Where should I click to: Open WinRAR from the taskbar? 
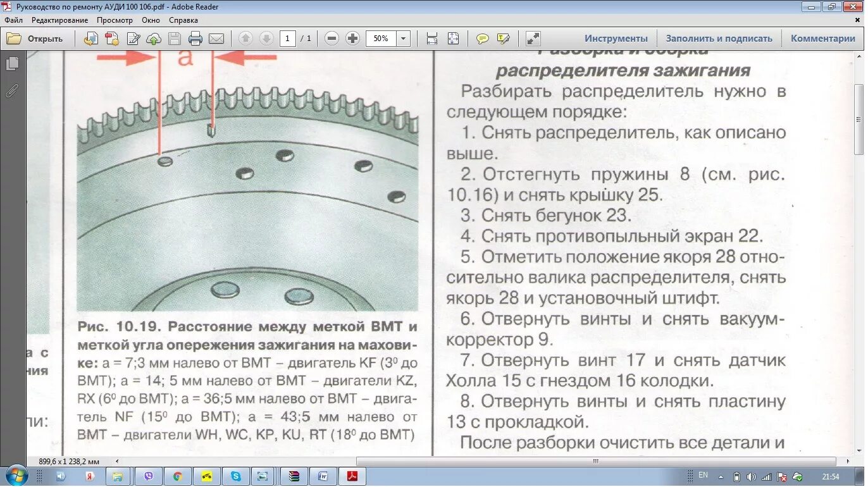tap(294, 476)
